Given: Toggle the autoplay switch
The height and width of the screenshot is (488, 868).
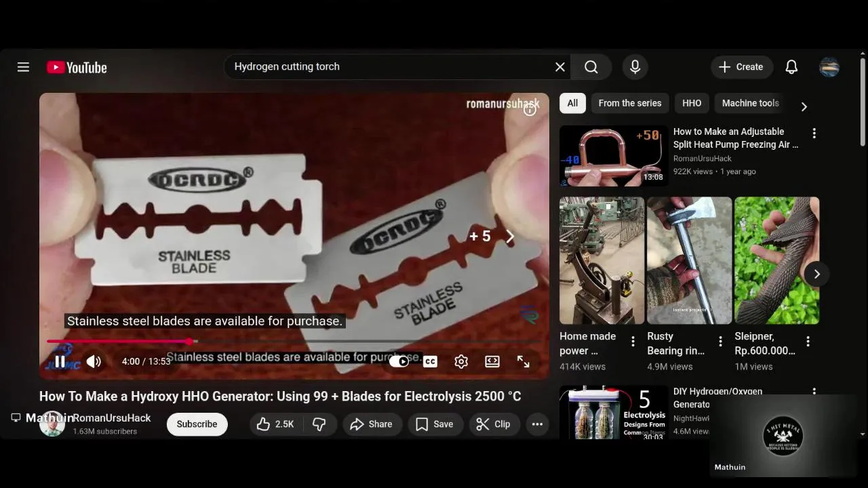Looking at the screenshot, I should click(x=399, y=361).
